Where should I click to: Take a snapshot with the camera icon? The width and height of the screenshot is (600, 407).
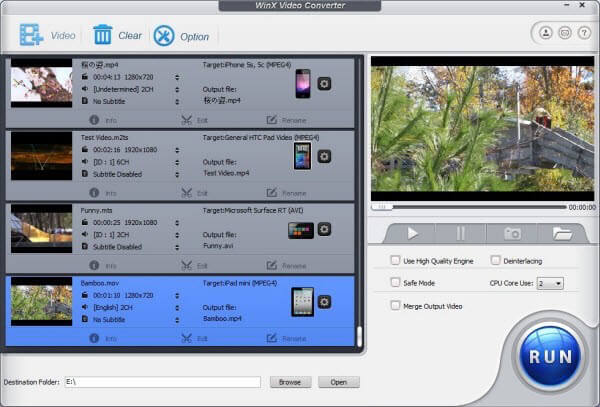click(x=513, y=233)
